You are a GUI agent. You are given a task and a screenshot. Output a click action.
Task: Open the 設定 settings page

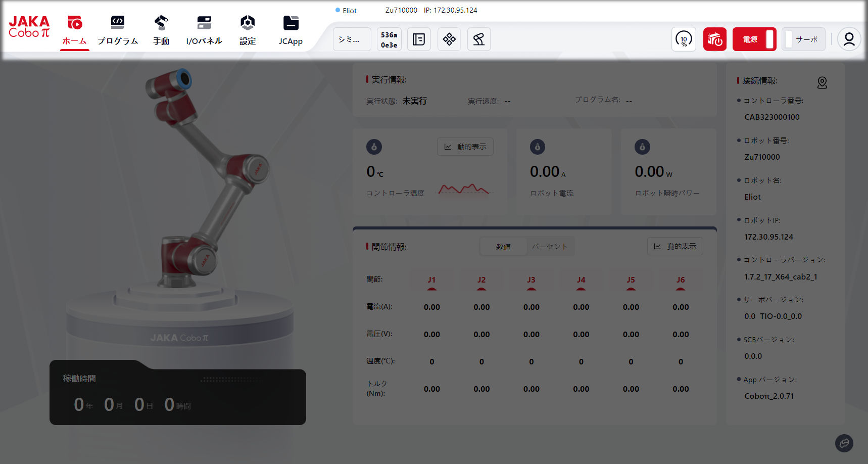(248, 30)
